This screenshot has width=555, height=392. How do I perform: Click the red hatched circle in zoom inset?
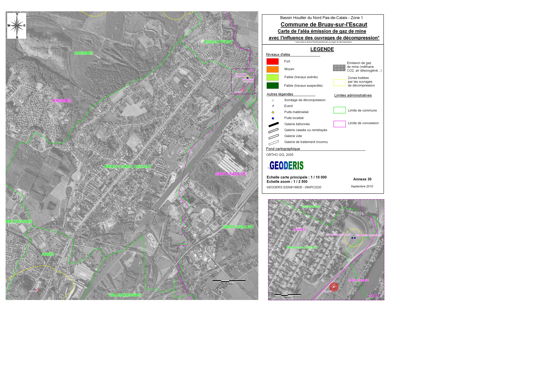click(334, 287)
